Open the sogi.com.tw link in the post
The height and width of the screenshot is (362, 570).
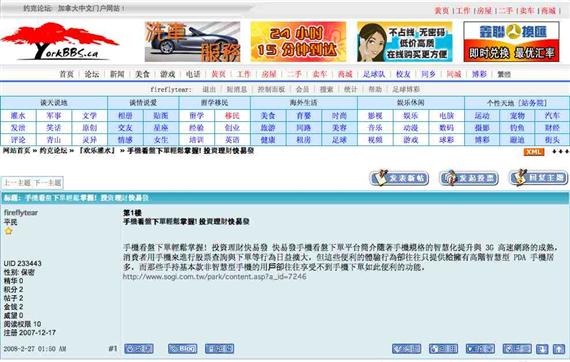click(214, 277)
